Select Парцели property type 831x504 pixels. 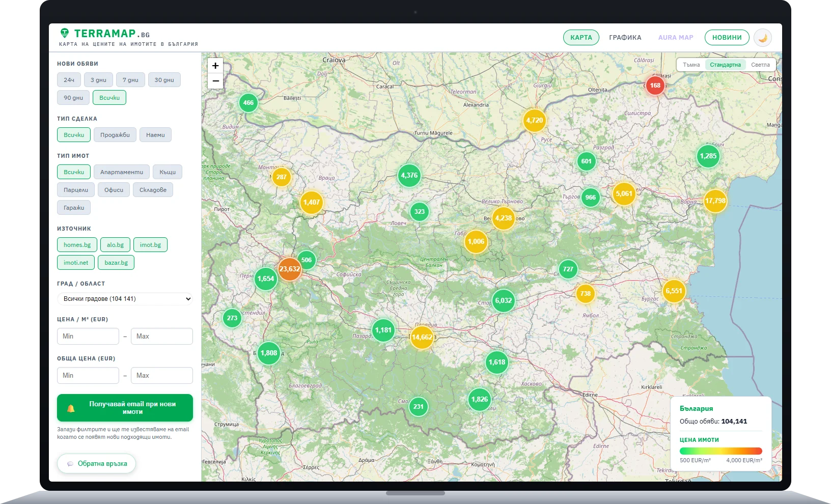click(76, 190)
